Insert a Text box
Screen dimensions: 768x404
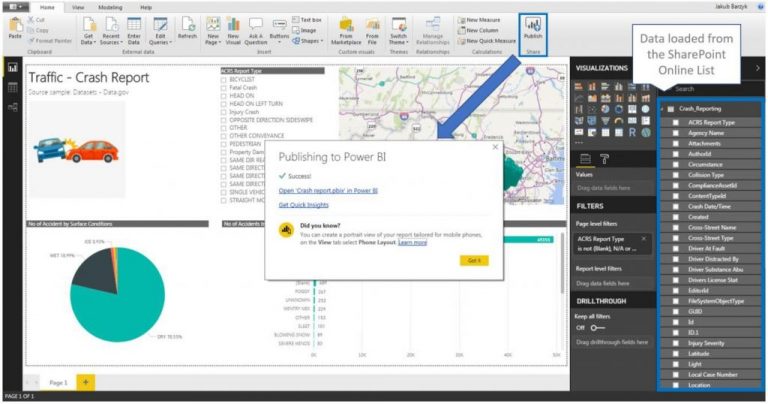pyautogui.click(x=307, y=20)
